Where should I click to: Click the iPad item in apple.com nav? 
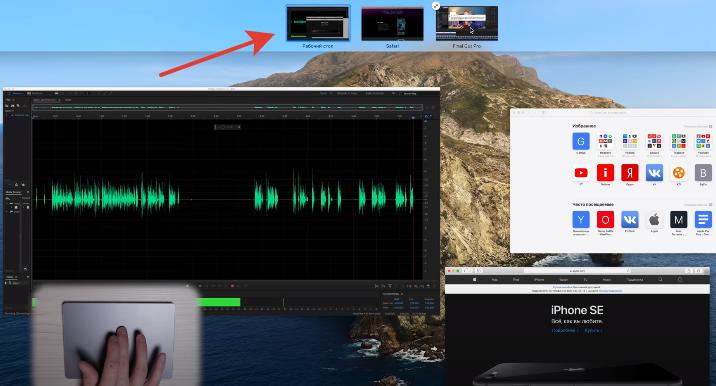(x=516, y=279)
